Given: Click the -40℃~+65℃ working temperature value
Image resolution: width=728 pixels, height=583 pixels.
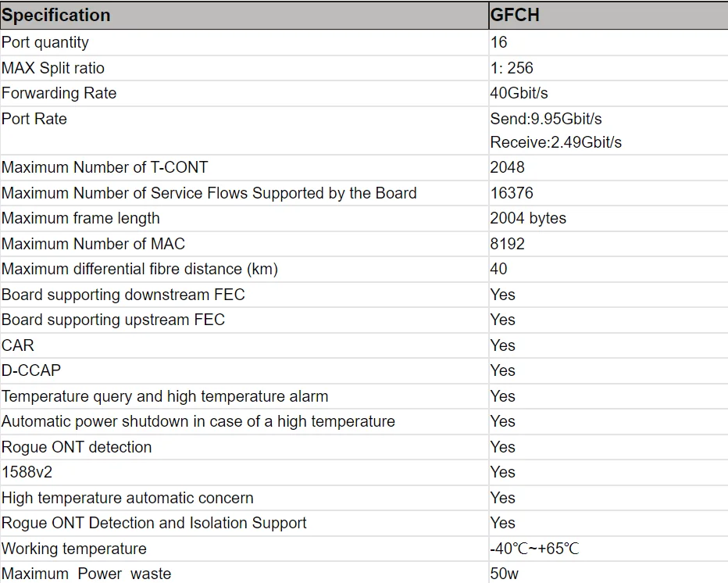Looking at the screenshot, I should click(x=534, y=549).
